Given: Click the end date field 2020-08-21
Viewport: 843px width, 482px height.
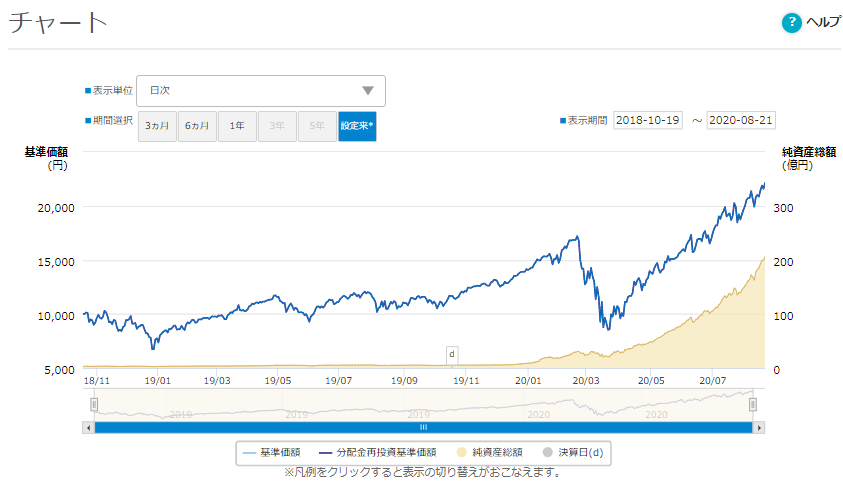Looking at the screenshot, I should coord(741,120).
